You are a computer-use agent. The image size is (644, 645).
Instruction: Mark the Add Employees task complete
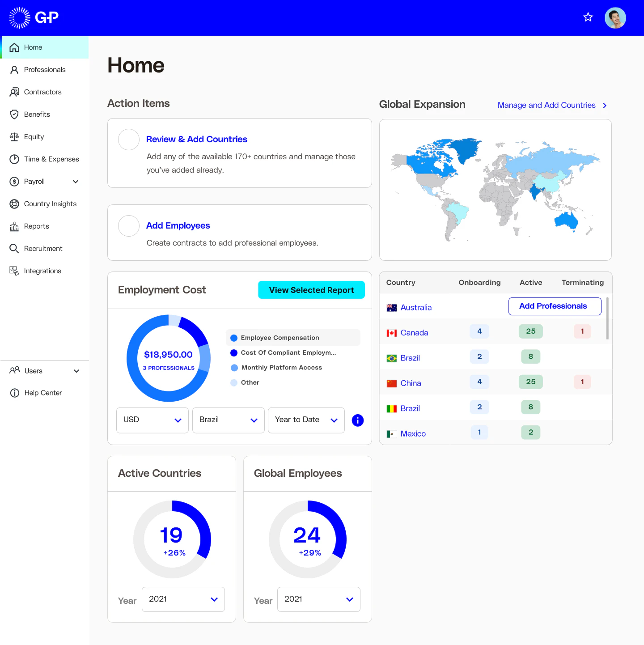(x=128, y=226)
